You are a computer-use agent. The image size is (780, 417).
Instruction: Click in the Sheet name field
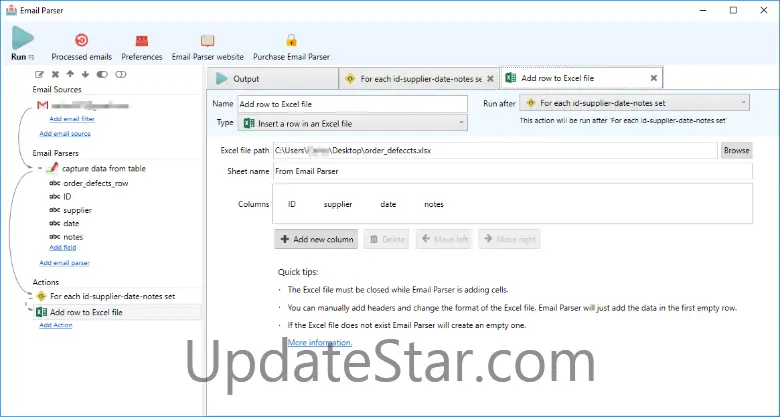pyautogui.click(x=512, y=171)
